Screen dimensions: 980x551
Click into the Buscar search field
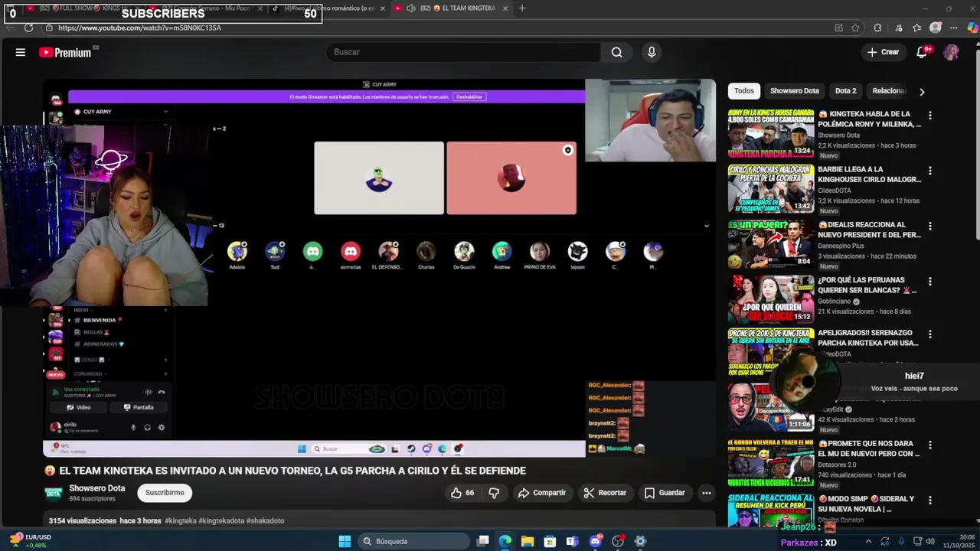tap(463, 52)
